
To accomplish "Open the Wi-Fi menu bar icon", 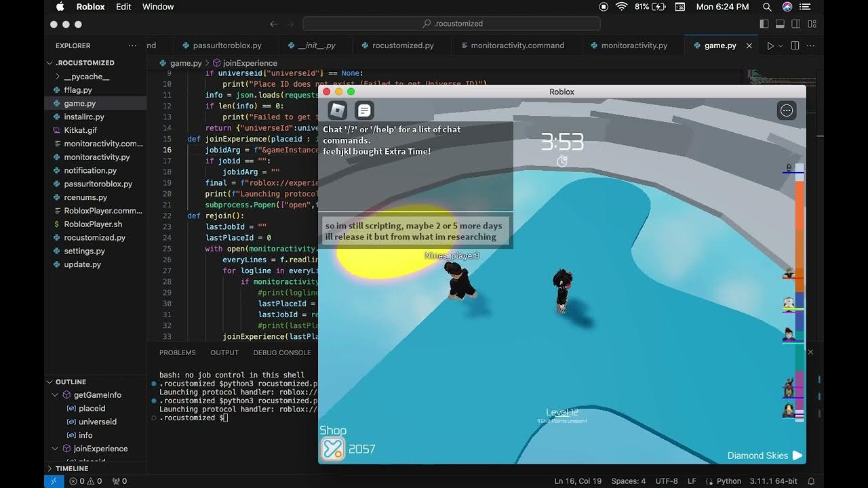I will 621,7.
